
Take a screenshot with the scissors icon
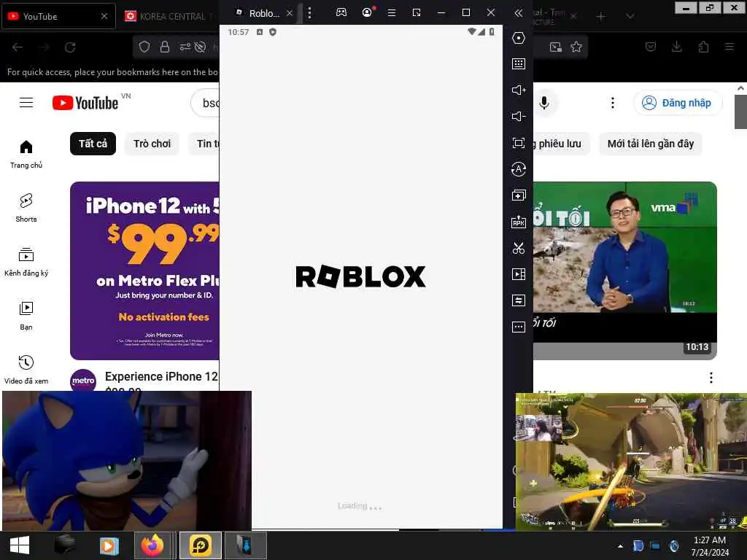[x=519, y=248]
